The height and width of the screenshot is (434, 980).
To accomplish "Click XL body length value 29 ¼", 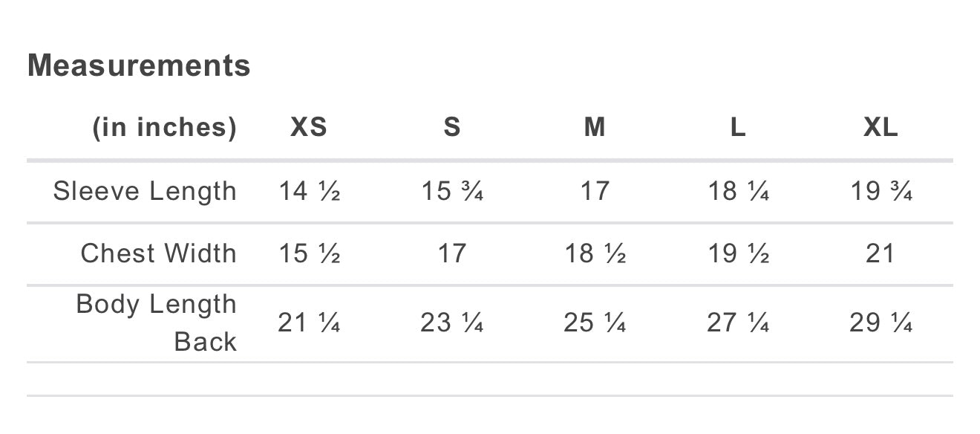I will click(881, 323).
